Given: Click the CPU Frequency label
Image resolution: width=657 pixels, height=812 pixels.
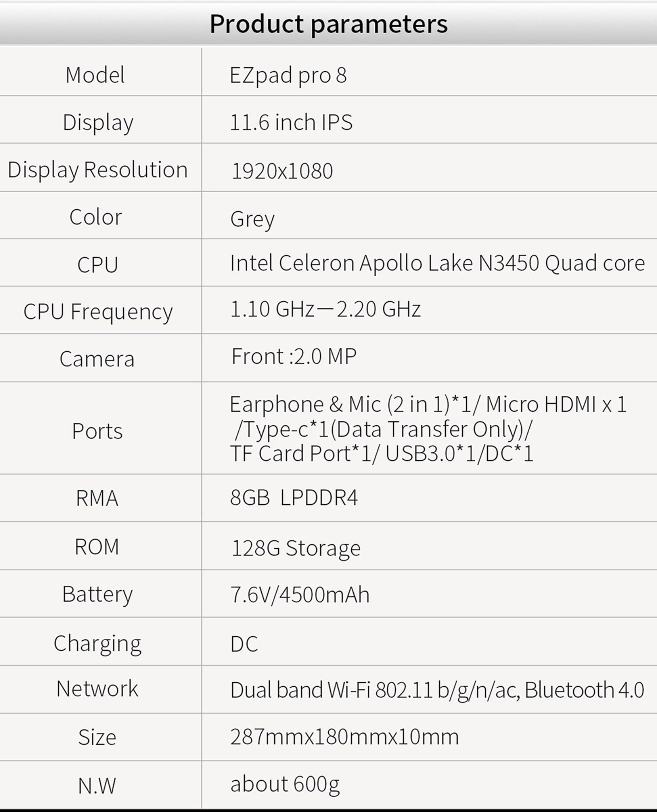Looking at the screenshot, I should point(98,312).
